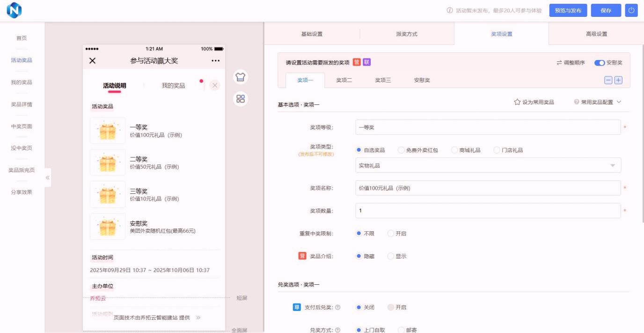Click the 保存 button
The width and height of the screenshot is (644, 333).
coord(606,10)
